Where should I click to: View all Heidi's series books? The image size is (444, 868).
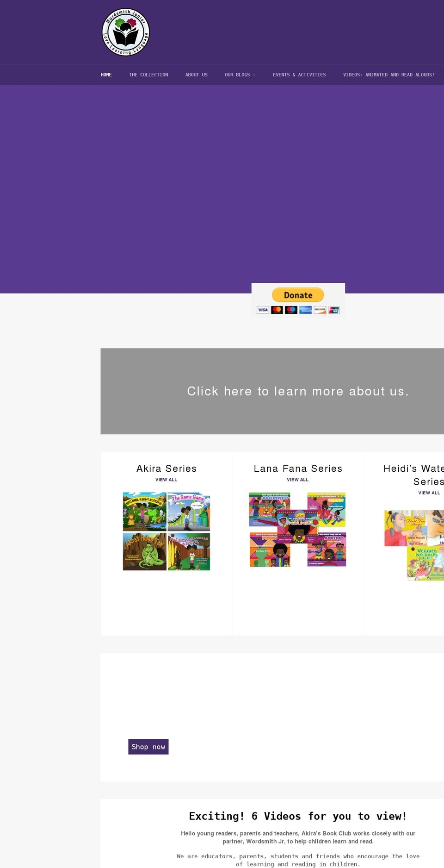tap(429, 493)
